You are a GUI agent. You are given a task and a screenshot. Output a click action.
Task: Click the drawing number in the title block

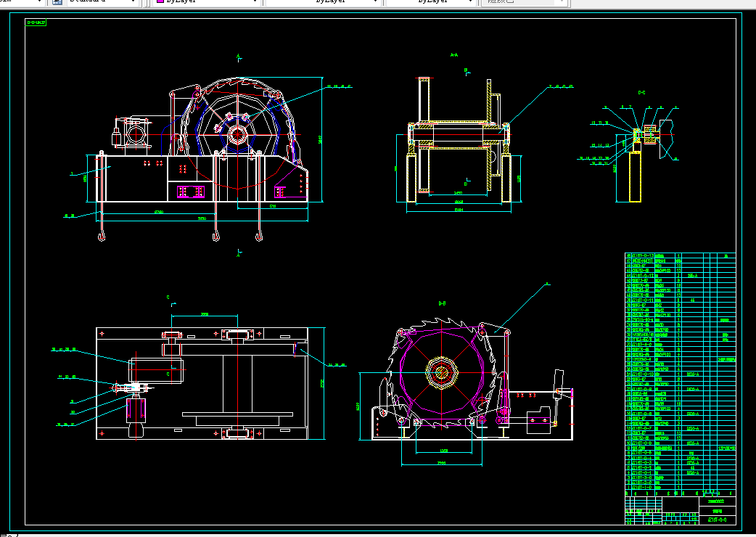click(718, 520)
